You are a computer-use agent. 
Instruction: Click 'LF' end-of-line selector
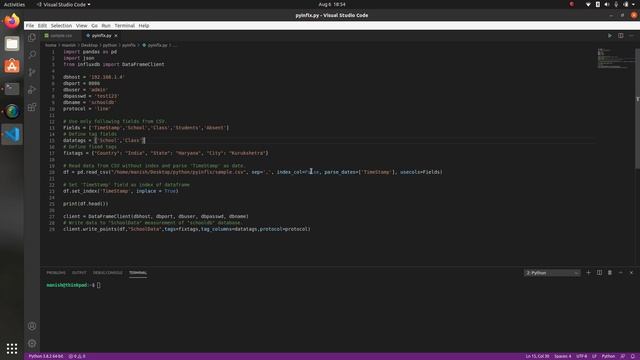point(594,356)
